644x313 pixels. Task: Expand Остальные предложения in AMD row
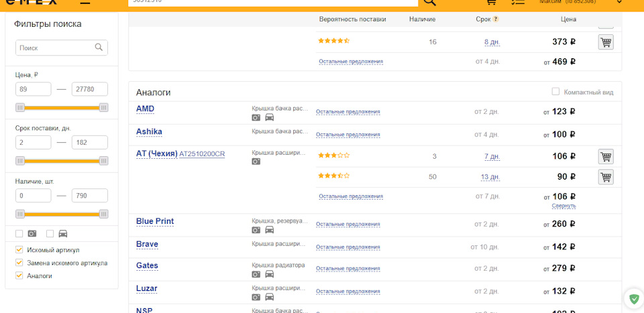[348, 111]
